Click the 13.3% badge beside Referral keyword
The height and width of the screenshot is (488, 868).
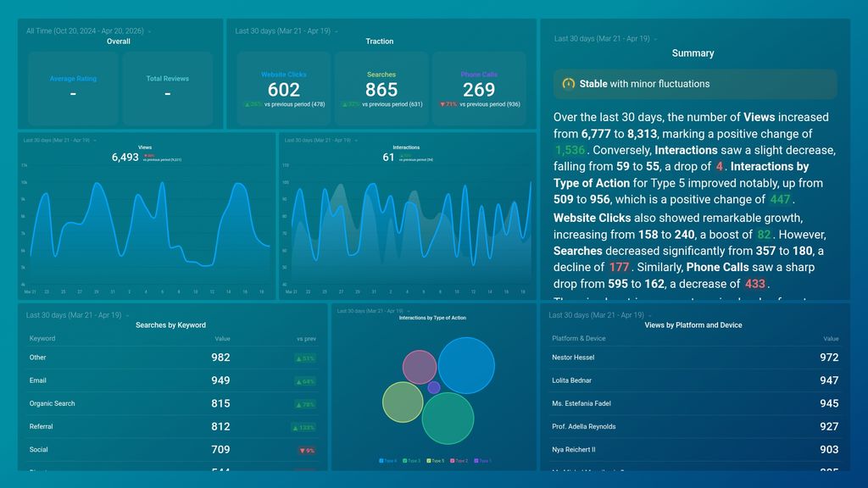pos(305,427)
